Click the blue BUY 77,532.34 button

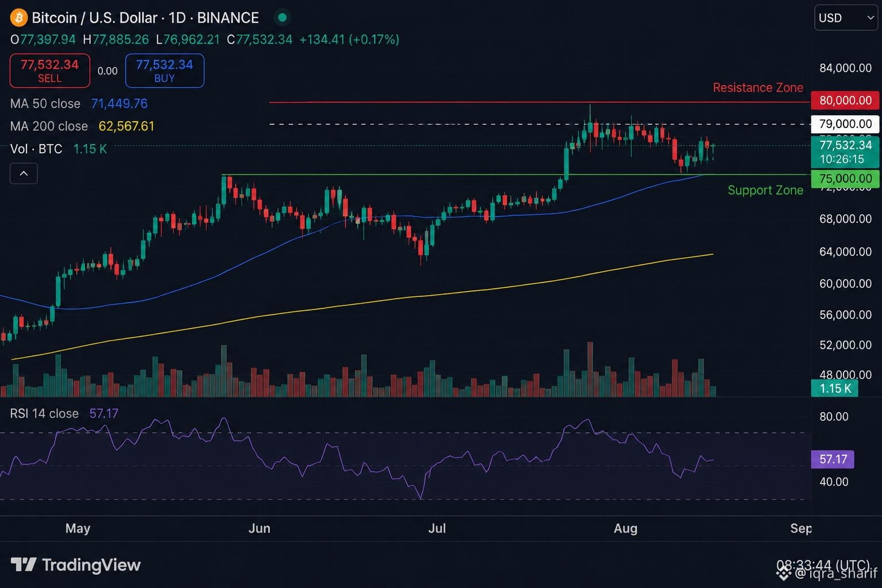click(164, 71)
